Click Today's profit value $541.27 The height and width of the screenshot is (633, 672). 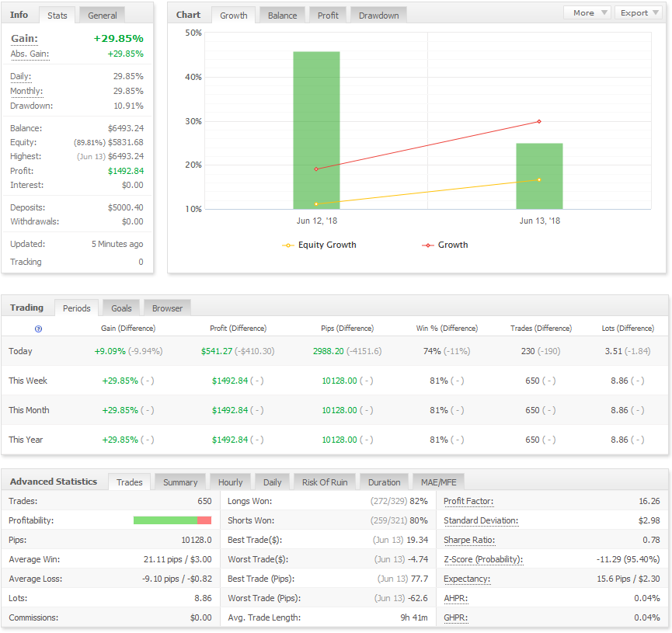pos(217,351)
